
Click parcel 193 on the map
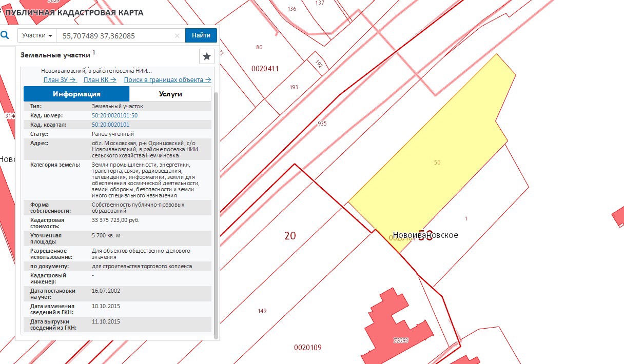[294, 87]
